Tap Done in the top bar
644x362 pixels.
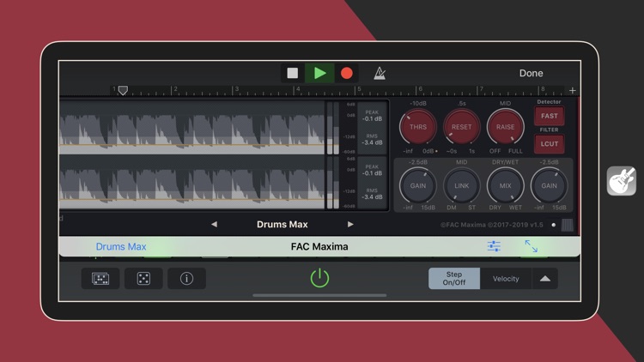(x=531, y=73)
